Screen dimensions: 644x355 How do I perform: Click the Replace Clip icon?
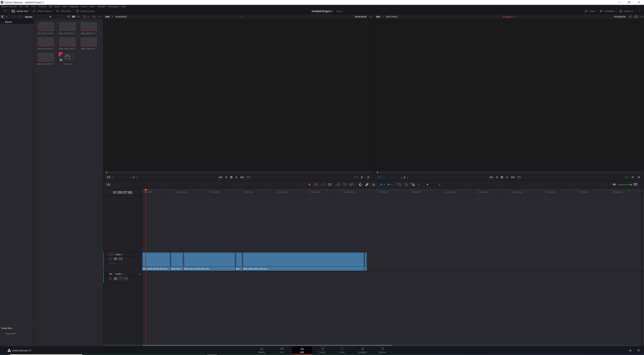coord(352,185)
